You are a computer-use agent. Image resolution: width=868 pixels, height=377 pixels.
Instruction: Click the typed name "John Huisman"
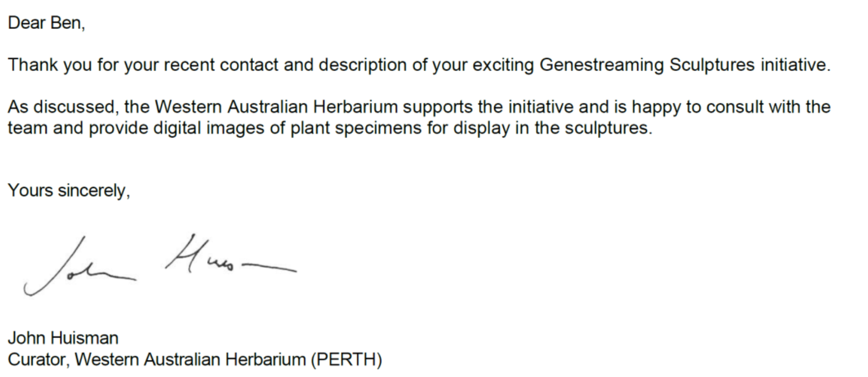63,338
